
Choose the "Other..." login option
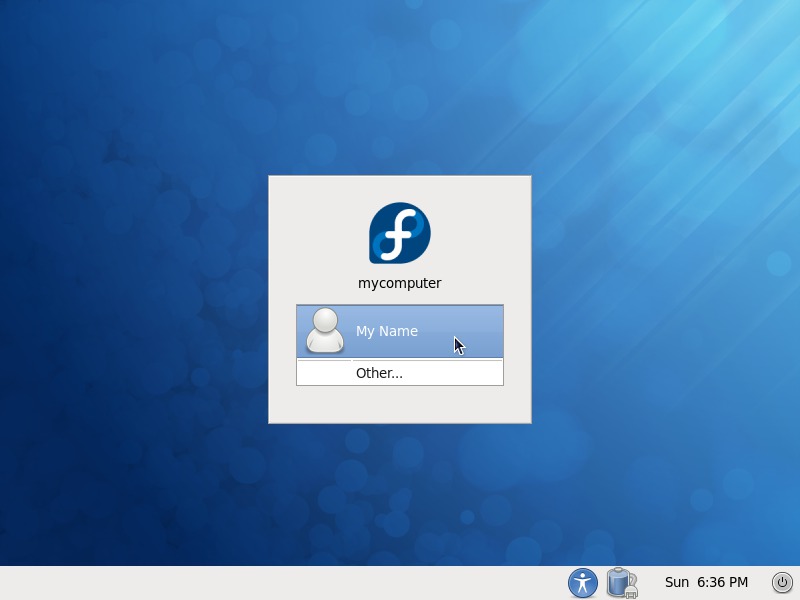coord(379,373)
